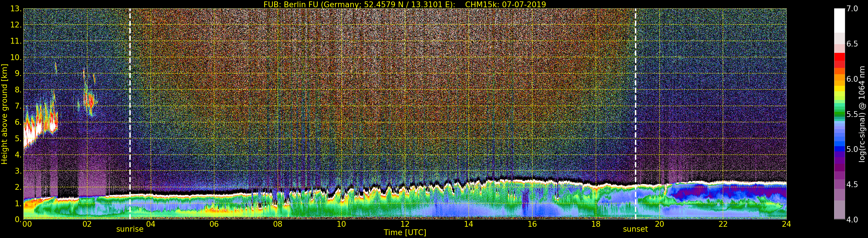
Task: Click the "sunrise" label below the axis
Action: coord(130,229)
